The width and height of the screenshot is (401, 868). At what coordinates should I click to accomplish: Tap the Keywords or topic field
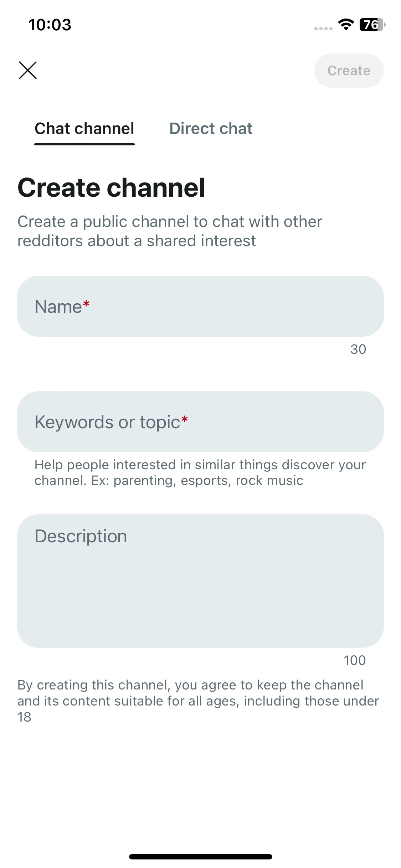pos(200,422)
